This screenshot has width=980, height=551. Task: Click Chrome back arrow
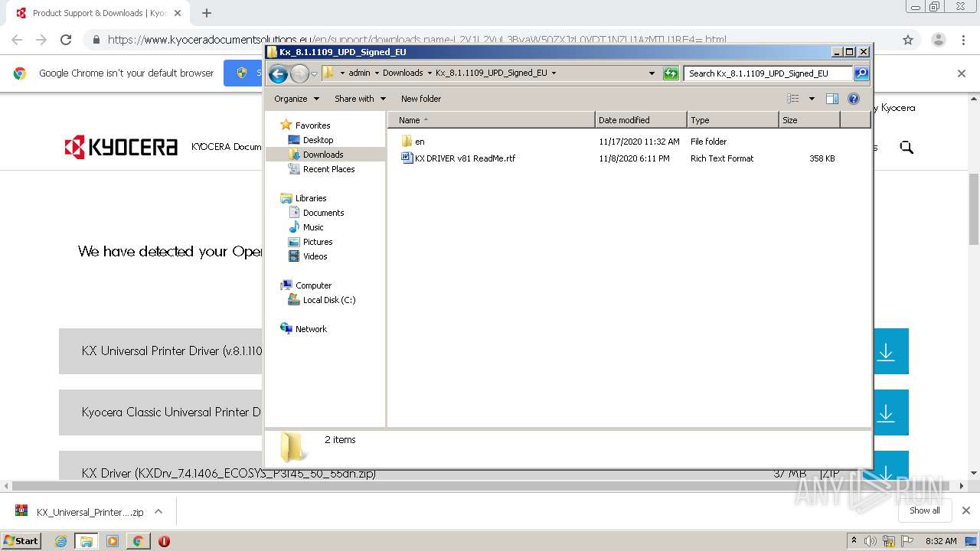pyautogui.click(x=17, y=40)
